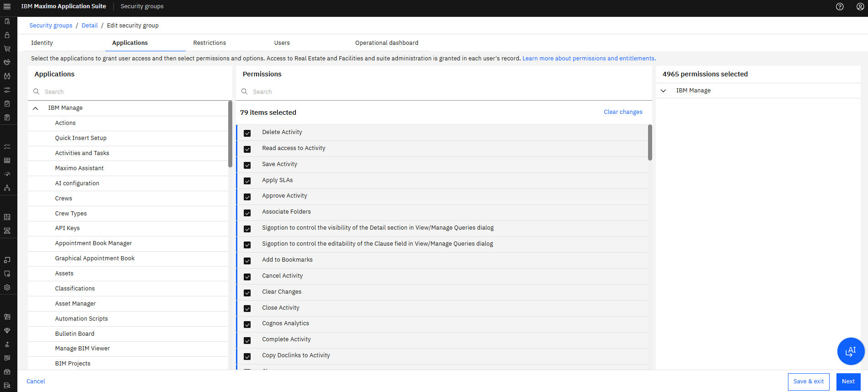Uncheck the Delete Activity checkbox
The image size is (868, 392).
tap(247, 133)
